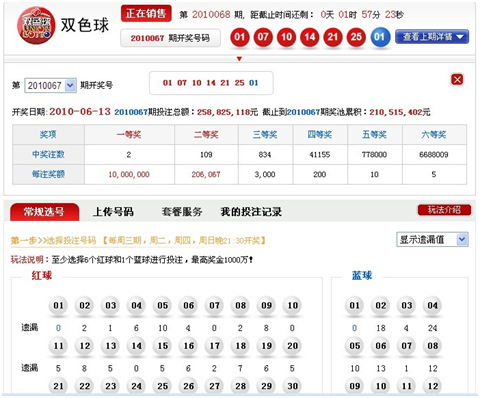Viewport: 480px width, 398px height.
Task: Open the 套餐服务 tab
Action: point(182,212)
